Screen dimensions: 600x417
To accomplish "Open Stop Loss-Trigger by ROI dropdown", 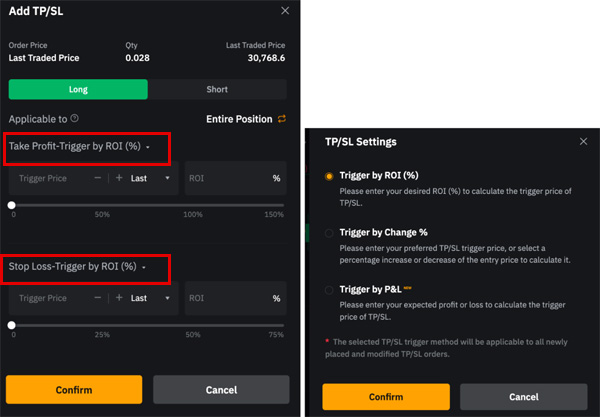I will click(x=77, y=267).
